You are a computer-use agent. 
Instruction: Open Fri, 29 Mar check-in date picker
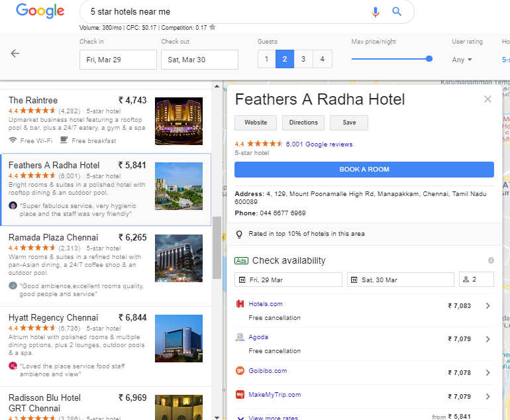(288, 280)
